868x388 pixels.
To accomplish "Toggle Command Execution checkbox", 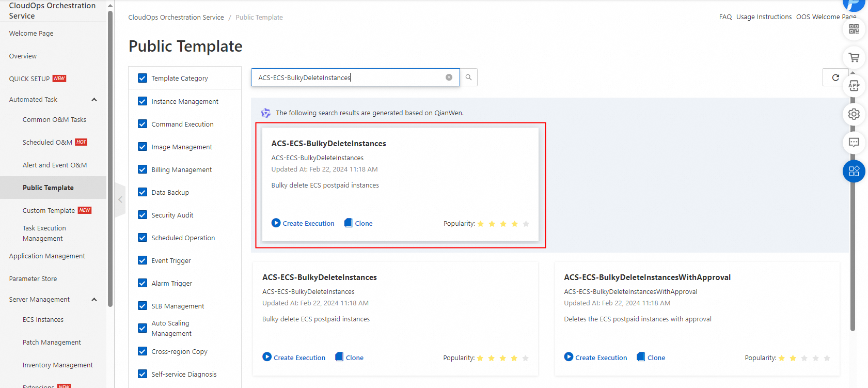I will click(143, 124).
